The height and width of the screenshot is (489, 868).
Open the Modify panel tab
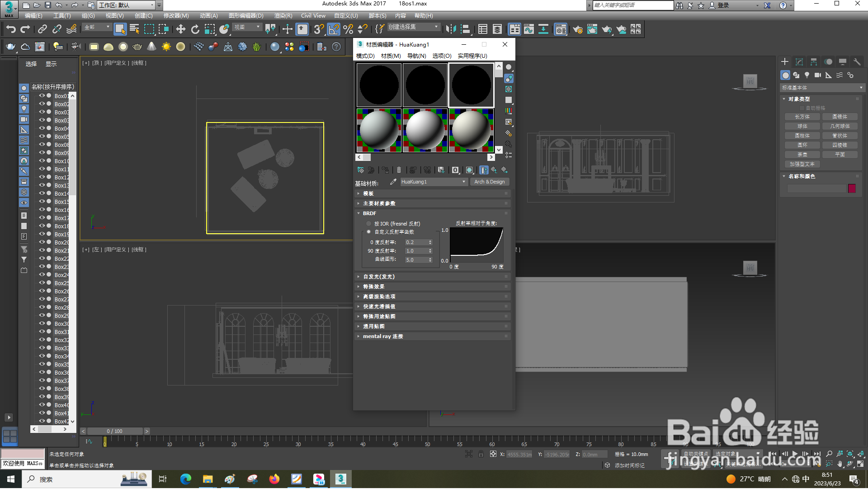[x=799, y=62]
